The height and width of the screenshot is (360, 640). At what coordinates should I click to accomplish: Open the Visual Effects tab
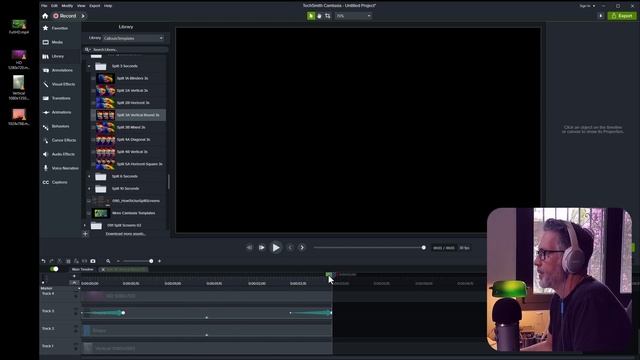tap(60, 84)
